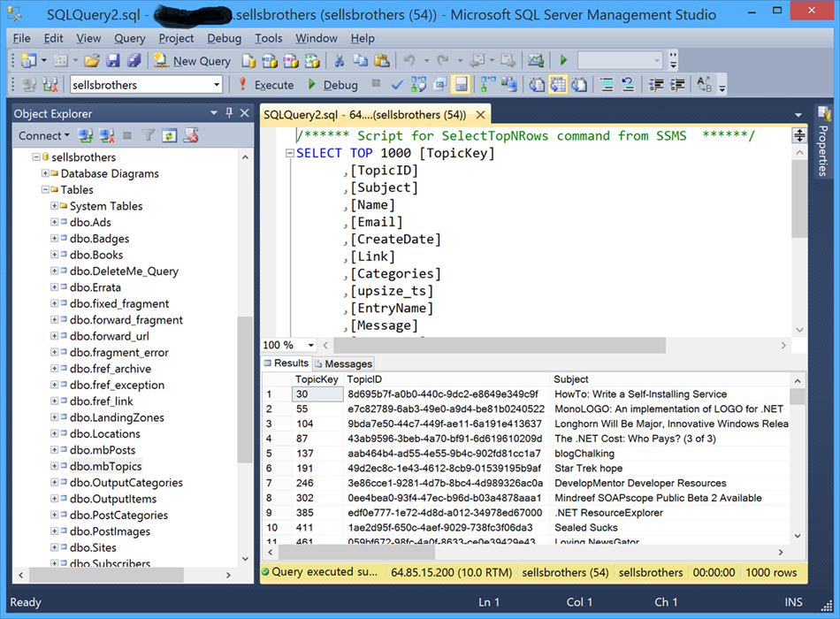
Task: Click the Debug button
Action: 332,85
